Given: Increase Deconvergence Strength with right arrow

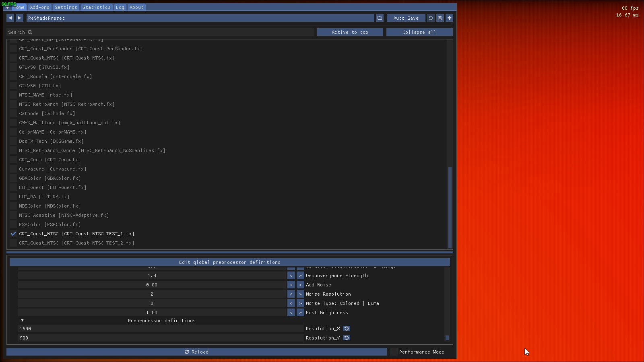Looking at the screenshot, I should point(300,276).
